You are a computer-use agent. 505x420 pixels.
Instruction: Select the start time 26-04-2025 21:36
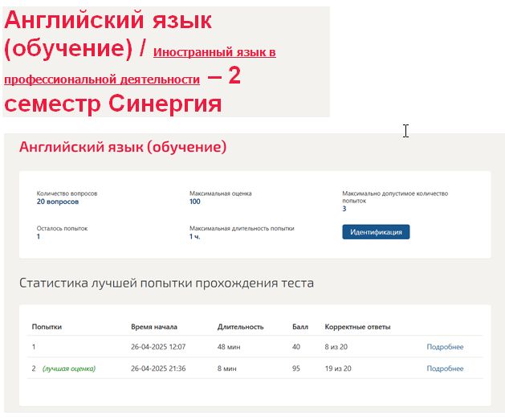click(158, 369)
